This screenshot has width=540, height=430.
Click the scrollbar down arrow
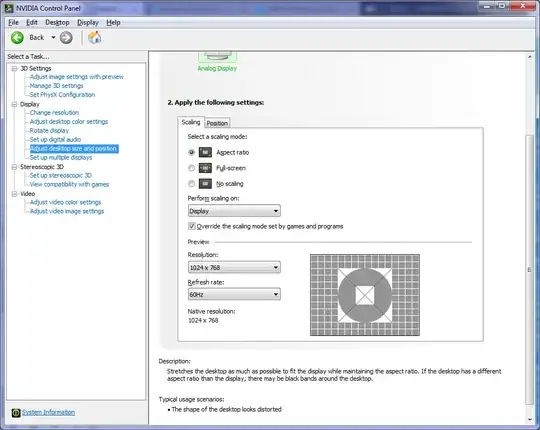click(x=530, y=419)
